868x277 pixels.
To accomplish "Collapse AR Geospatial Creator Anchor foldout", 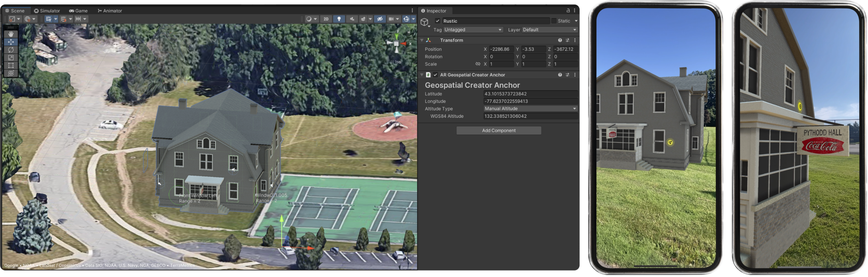I will tap(422, 75).
